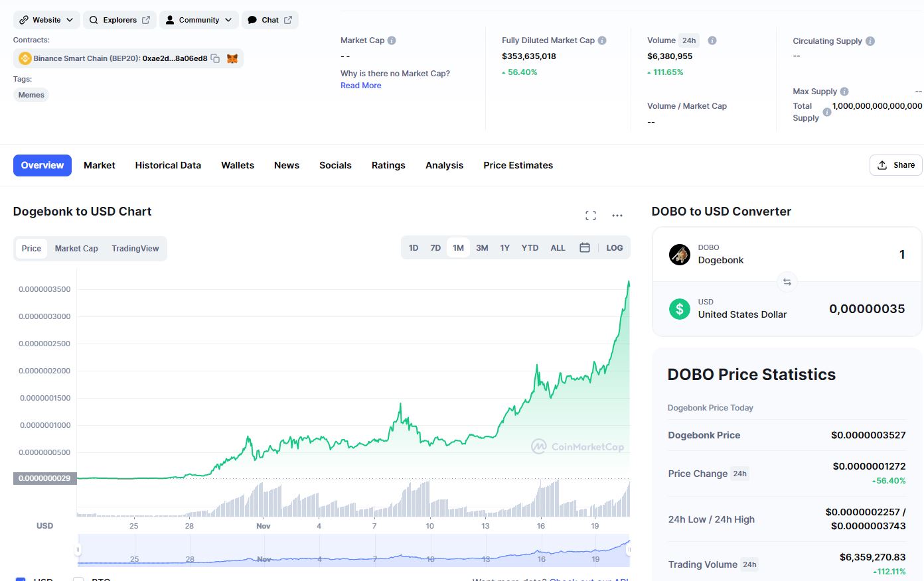Switch to the Market tab
Image resolution: width=924 pixels, height=581 pixels.
pyautogui.click(x=100, y=165)
